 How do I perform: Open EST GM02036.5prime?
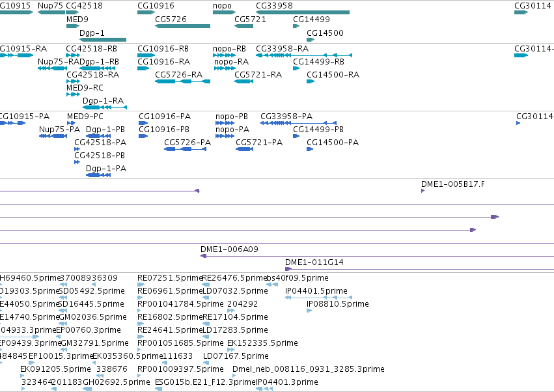pos(93,316)
